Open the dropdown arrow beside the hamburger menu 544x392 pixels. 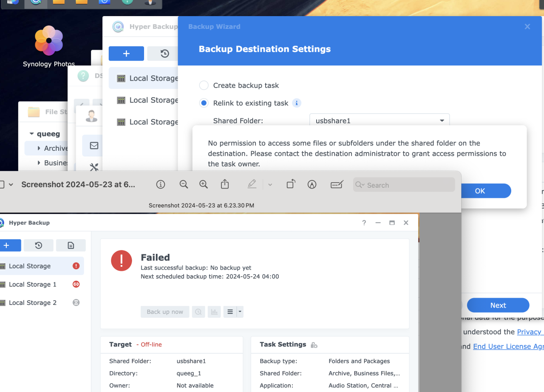pyautogui.click(x=240, y=312)
